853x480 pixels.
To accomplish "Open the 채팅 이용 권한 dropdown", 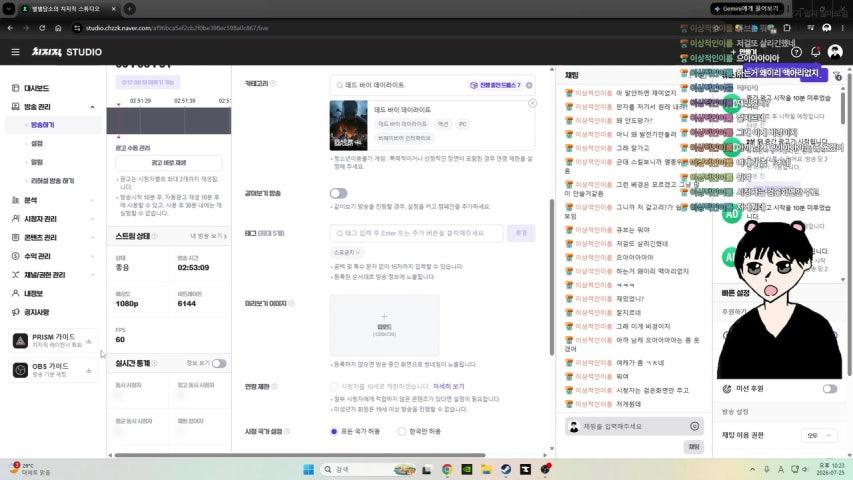I will point(819,435).
